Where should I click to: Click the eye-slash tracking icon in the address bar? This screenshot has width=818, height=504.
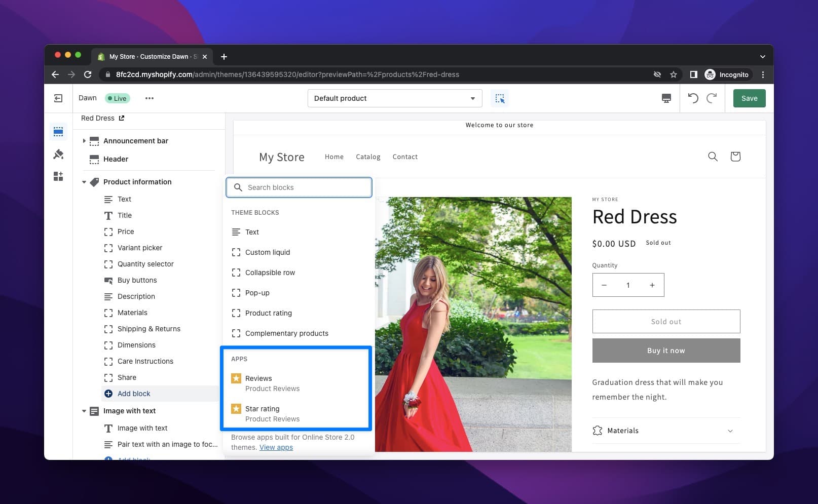click(657, 74)
